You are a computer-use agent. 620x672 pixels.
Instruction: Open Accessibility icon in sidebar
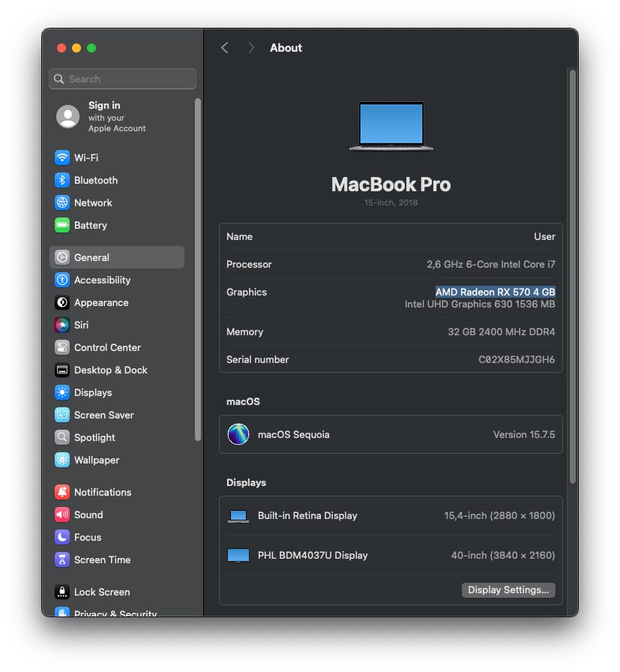coord(62,280)
